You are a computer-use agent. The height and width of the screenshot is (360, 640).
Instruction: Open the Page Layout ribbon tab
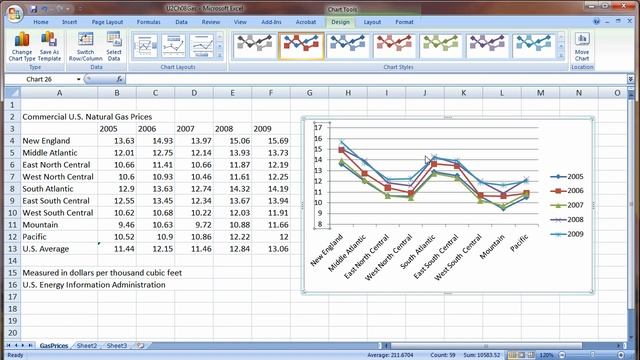pyautogui.click(x=107, y=22)
